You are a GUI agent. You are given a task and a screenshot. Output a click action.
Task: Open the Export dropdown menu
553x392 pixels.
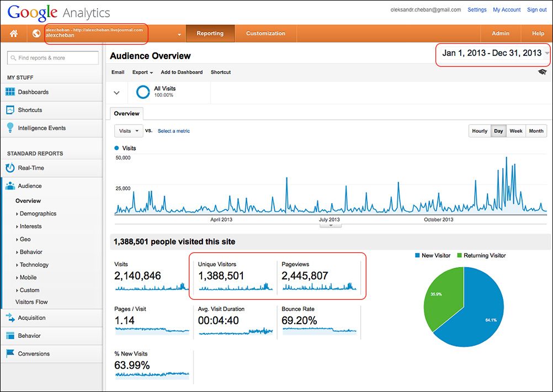pyautogui.click(x=142, y=72)
